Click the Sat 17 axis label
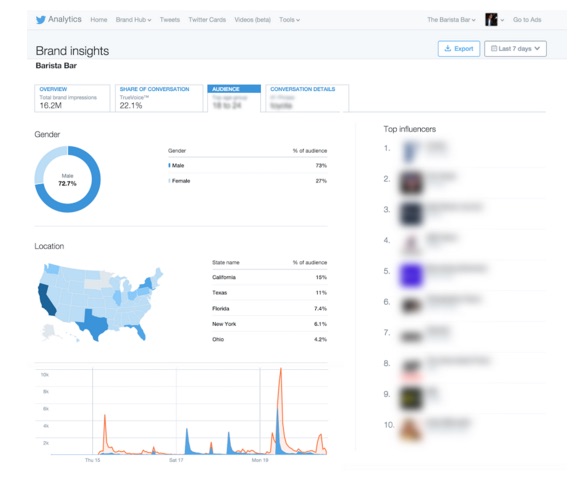 tap(176, 460)
